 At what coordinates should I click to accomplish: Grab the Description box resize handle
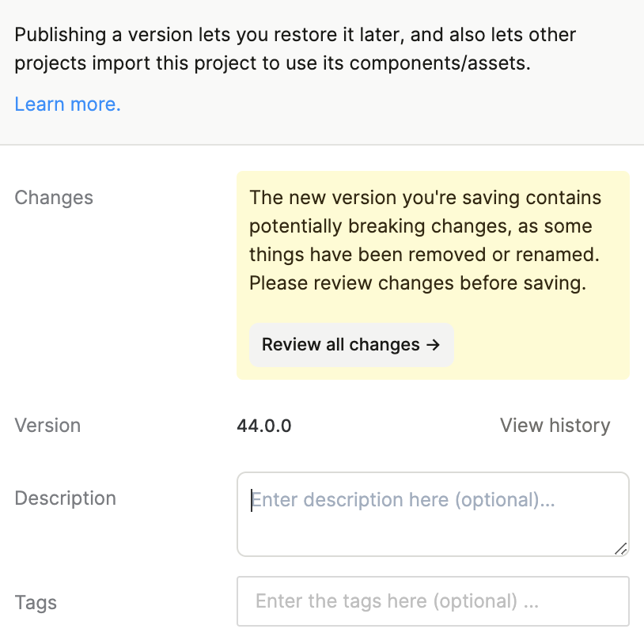620,548
